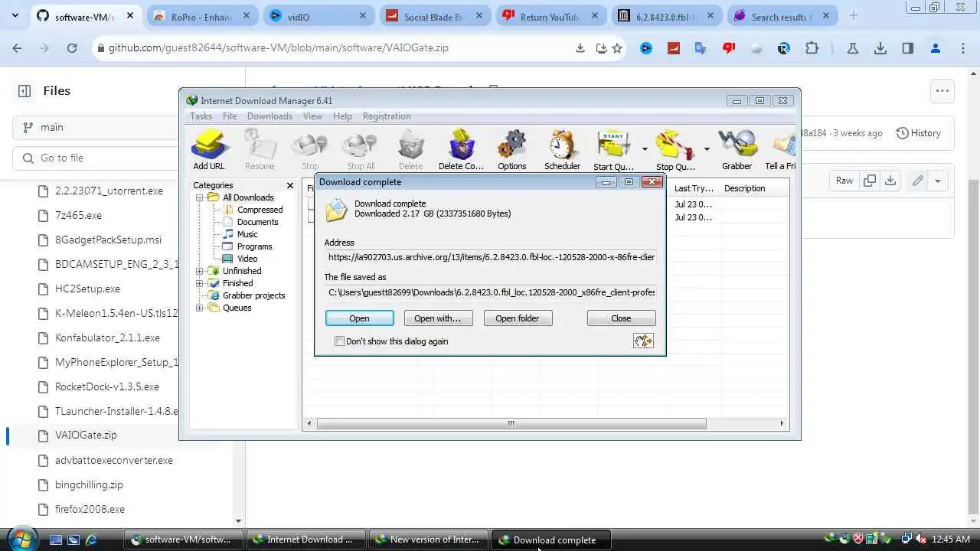Click the Open with... button
The height and width of the screenshot is (551, 980).
pos(437,318)
